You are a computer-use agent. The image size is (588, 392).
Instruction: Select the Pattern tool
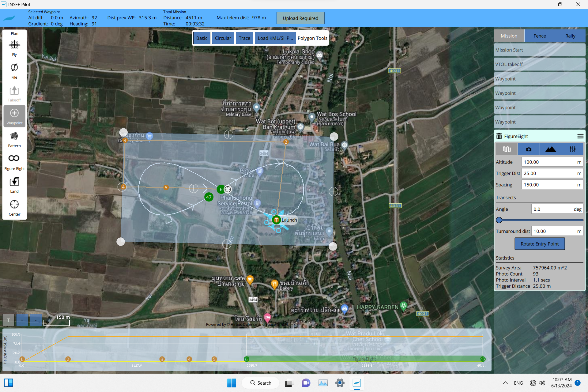(x=14, y=139)
